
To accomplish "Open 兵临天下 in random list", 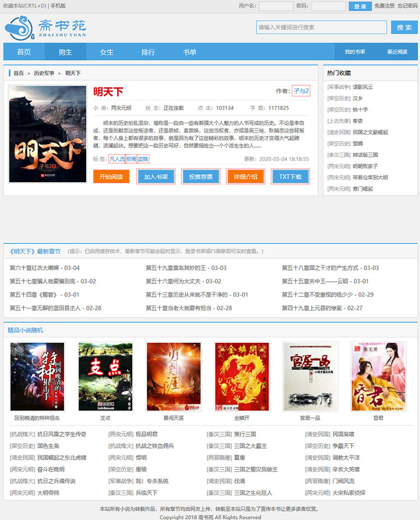I will [x=147, y=493].
